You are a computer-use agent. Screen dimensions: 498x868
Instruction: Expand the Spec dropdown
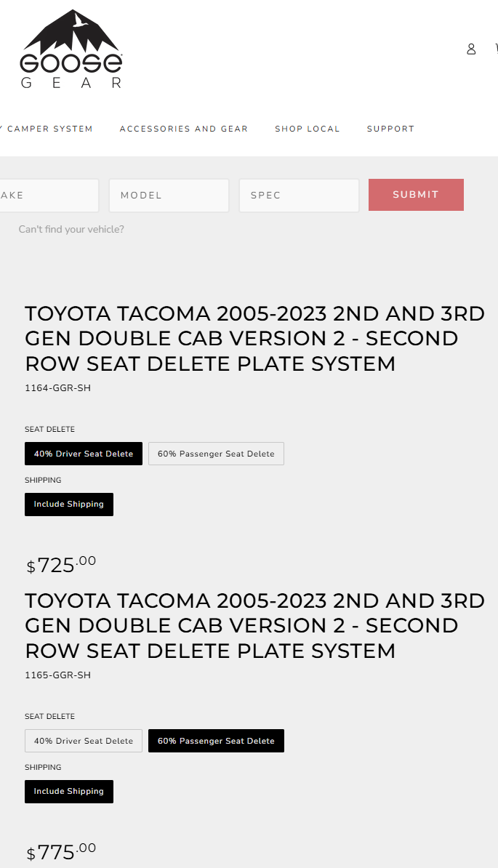click(x=299, y=196)
